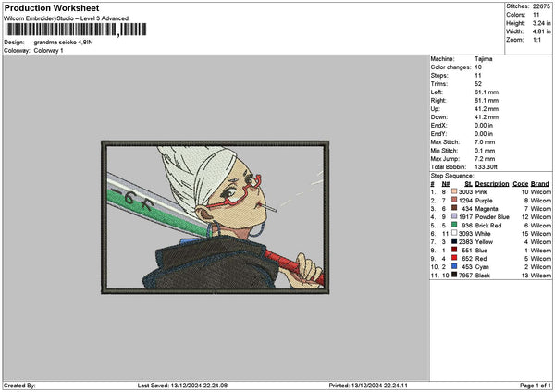
Task: Click the Purple 1294 color swatch
Action: [x=454, y=200]
